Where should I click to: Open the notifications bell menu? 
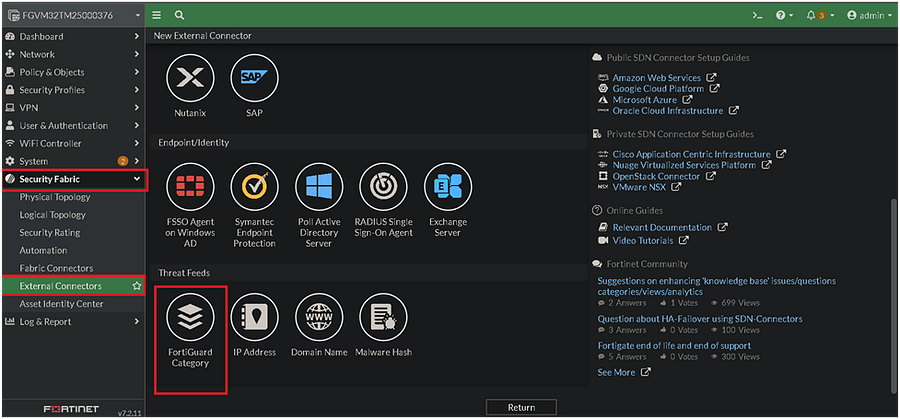(x=820, y=15)
